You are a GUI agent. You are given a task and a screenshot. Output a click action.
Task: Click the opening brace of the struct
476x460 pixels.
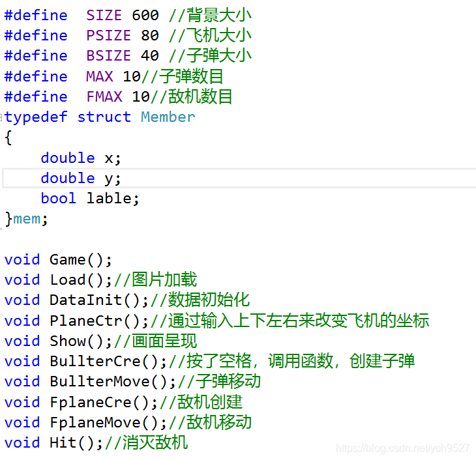tap(8, 137)
